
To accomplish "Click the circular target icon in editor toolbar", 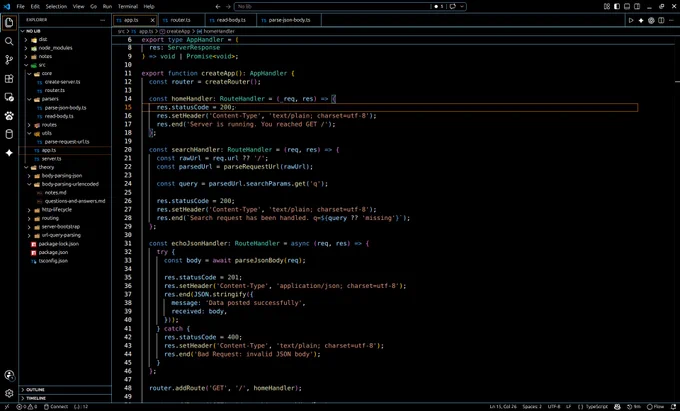I will pyautogui.click(x=651, y=20).
